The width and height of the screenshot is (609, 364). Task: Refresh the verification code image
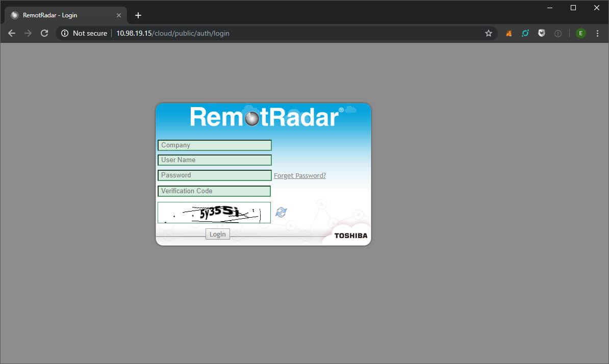[281, 213]
